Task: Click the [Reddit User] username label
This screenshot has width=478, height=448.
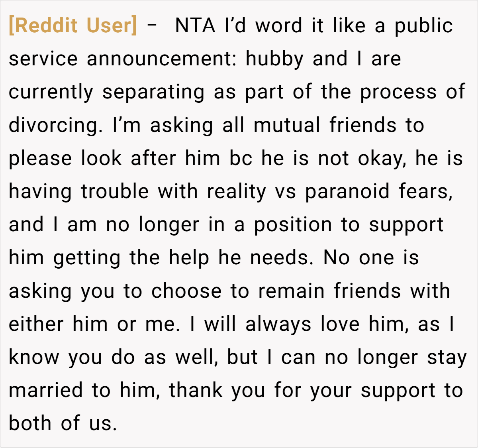Action: [72, 26]
